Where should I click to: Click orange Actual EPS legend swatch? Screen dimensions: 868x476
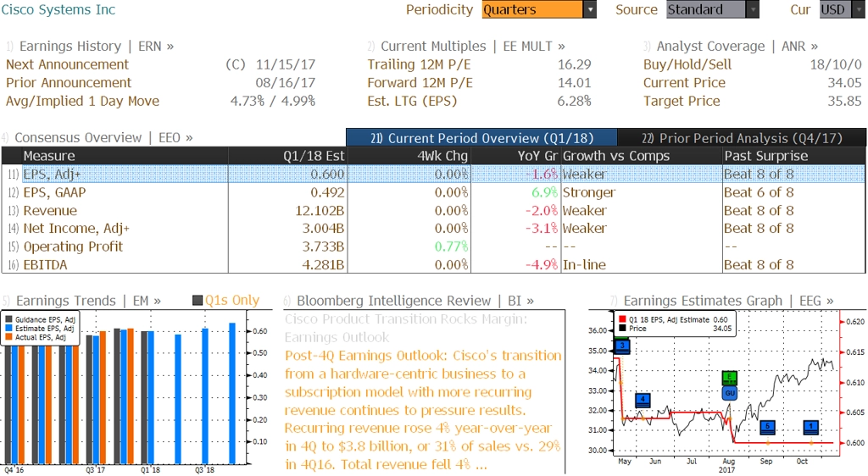(8, 337)
